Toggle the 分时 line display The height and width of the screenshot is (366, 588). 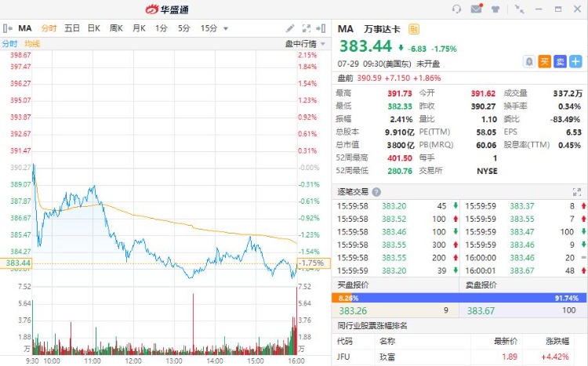pyautogui.click(x=9, y=44)
